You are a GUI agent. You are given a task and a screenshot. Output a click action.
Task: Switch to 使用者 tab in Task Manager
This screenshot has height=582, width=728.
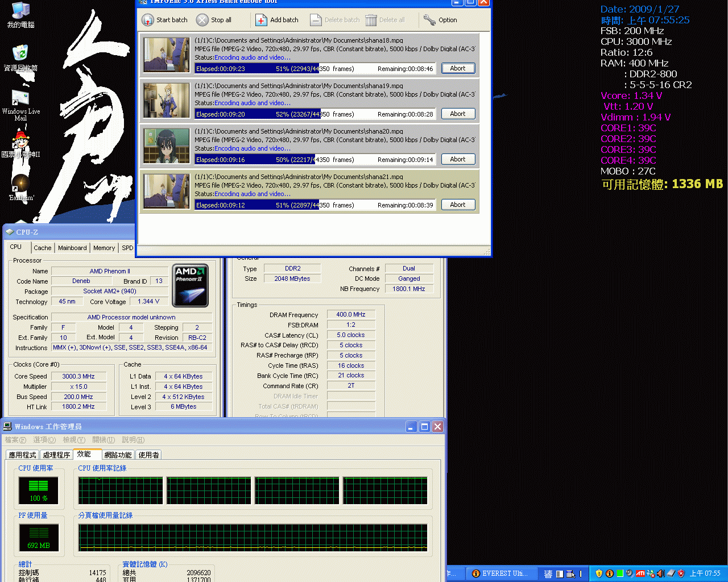tap(149, 455)
